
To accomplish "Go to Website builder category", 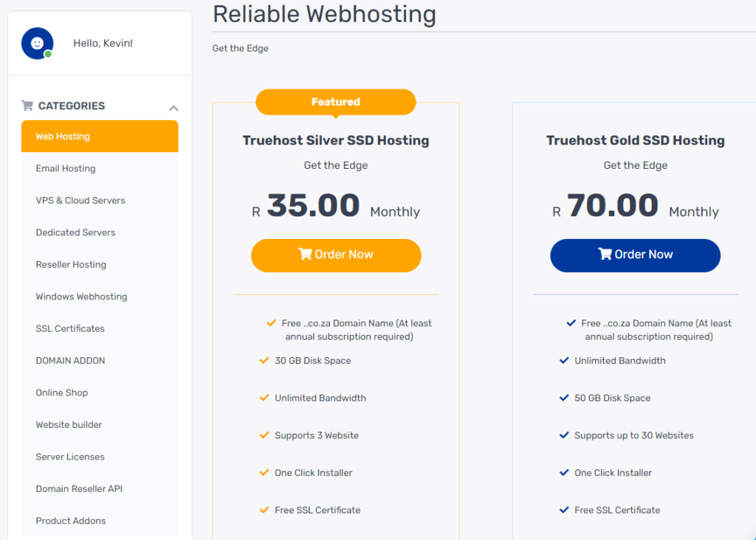I will click(x=100, y=425).
